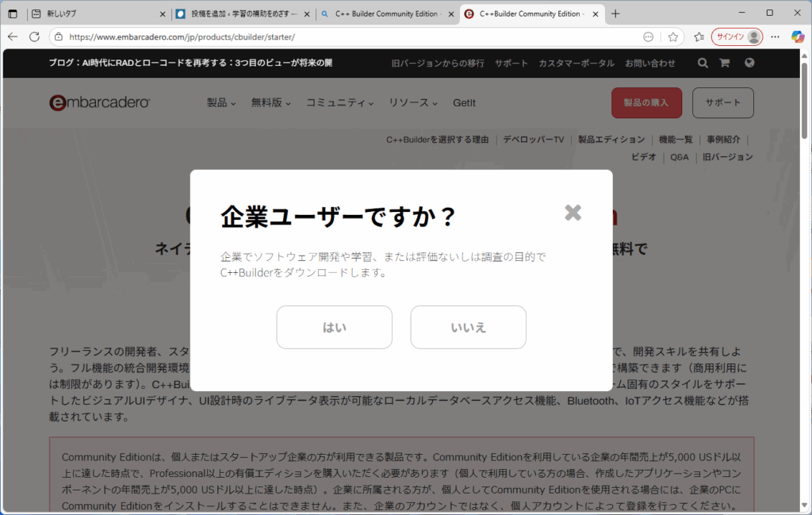Go back with the browser back arrow
The width and height of the screenshot is (812, 515).
tap(13, 37)
